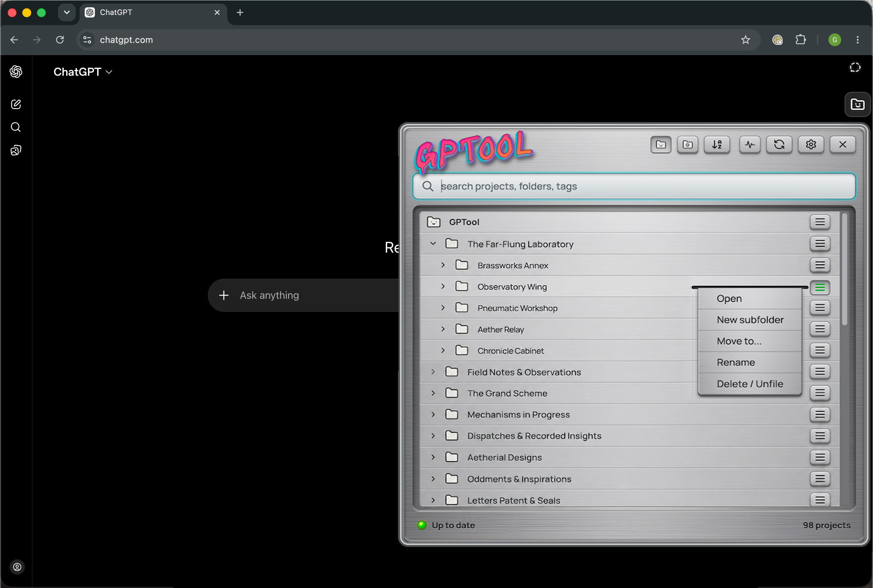Click the GPTool snapshot folder icon
This screenshot has width=873, height=588.
(x=687, y=144)
